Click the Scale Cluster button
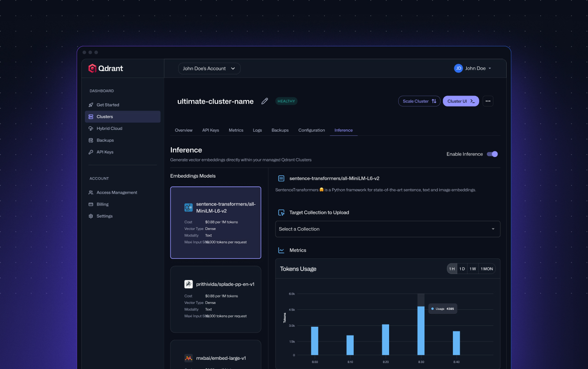 click(419, 101)
